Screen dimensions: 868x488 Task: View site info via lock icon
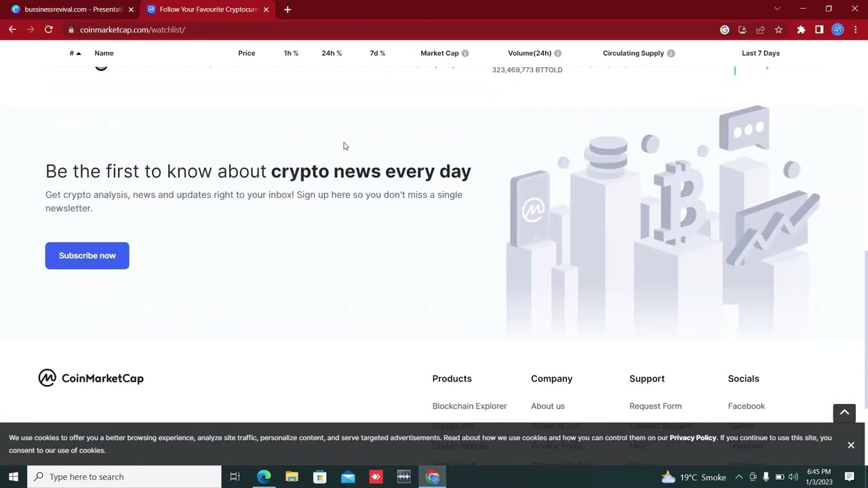pos(71,30)
